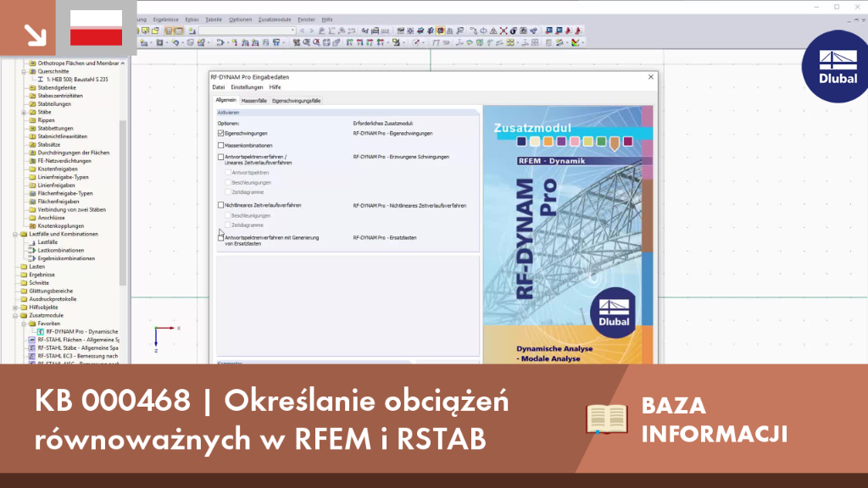Click the Polish flag icon
This screenshot has width=868, height=488.
click(x=97, y=28)
